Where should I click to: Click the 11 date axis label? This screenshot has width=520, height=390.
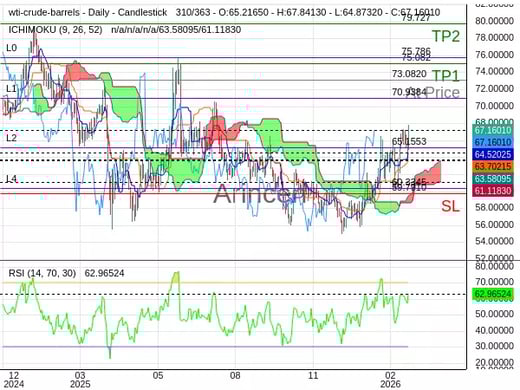(x=313, y=375)
